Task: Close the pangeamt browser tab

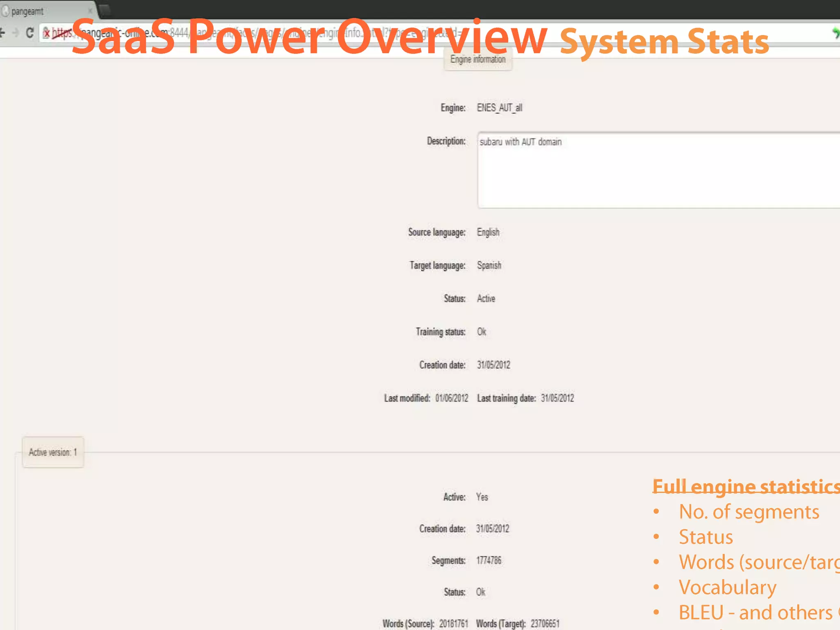Action: pyautogui.click(x=90, y=11)
